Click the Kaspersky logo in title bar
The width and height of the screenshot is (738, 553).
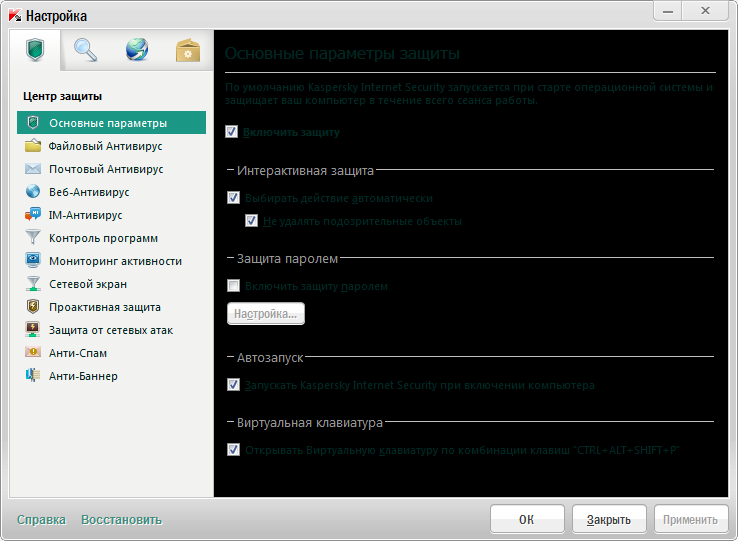[x=15, y=16]
